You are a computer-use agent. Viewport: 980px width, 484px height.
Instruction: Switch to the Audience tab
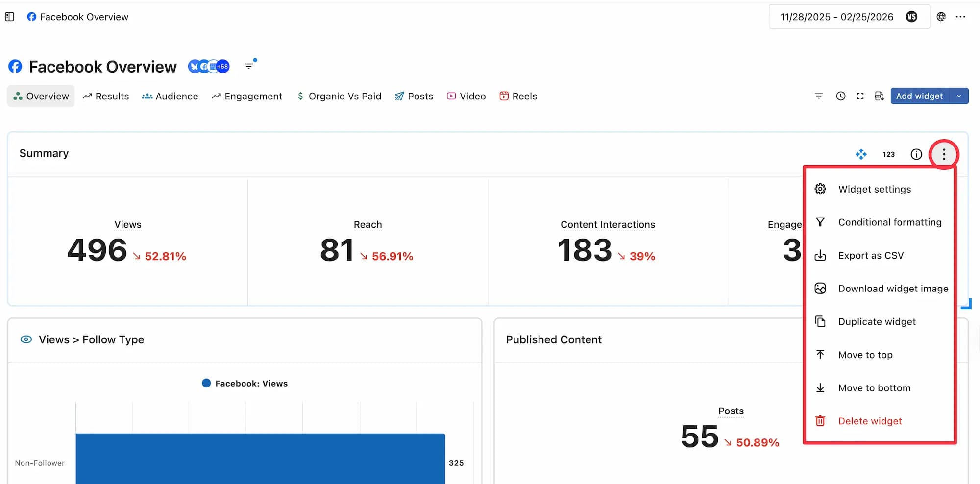click(170, 96)
